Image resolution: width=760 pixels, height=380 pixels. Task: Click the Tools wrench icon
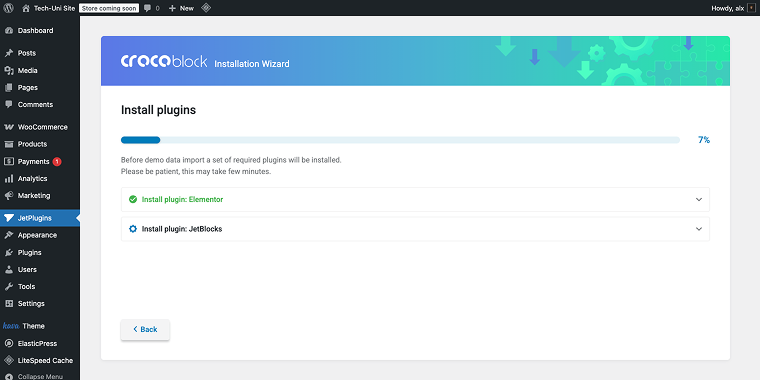pos(9,286)
